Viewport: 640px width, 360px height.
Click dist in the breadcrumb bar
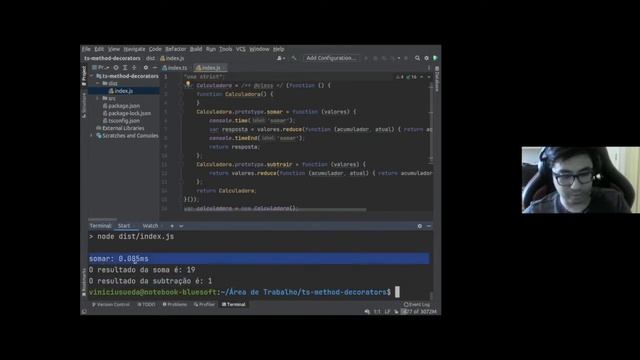151,58
